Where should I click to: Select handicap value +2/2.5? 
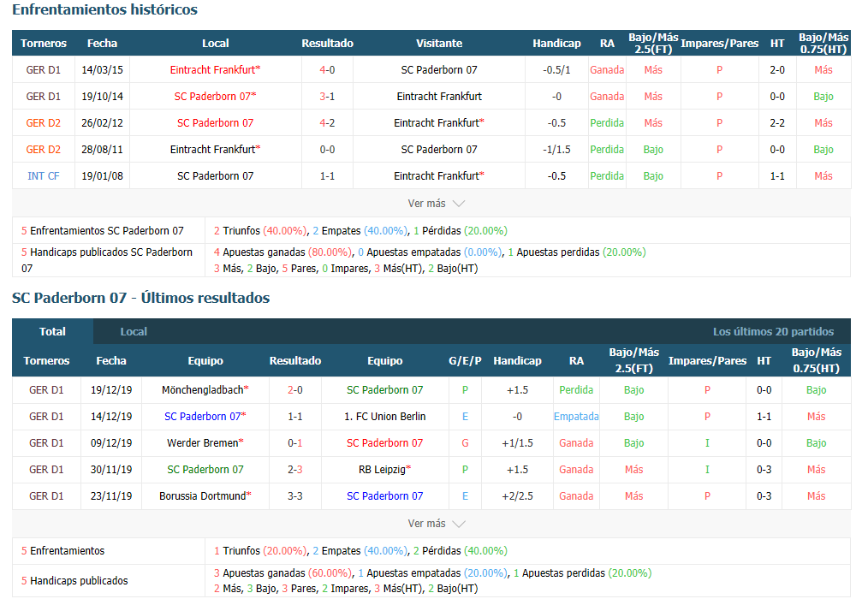tap(517, 496)
